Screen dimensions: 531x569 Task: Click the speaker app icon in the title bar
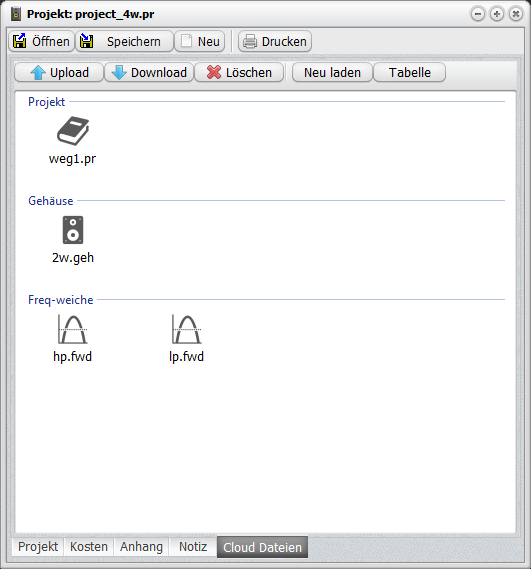[16, 14]
